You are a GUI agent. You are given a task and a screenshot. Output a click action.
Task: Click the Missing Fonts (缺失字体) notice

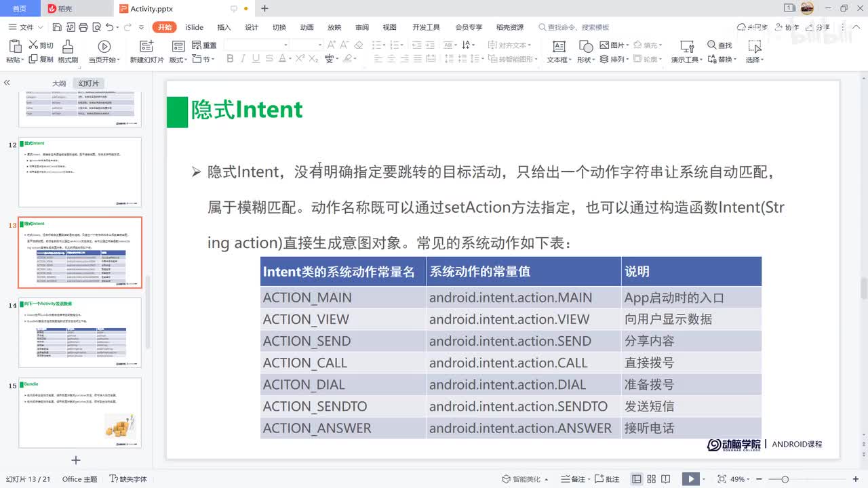tap(129, 479)
